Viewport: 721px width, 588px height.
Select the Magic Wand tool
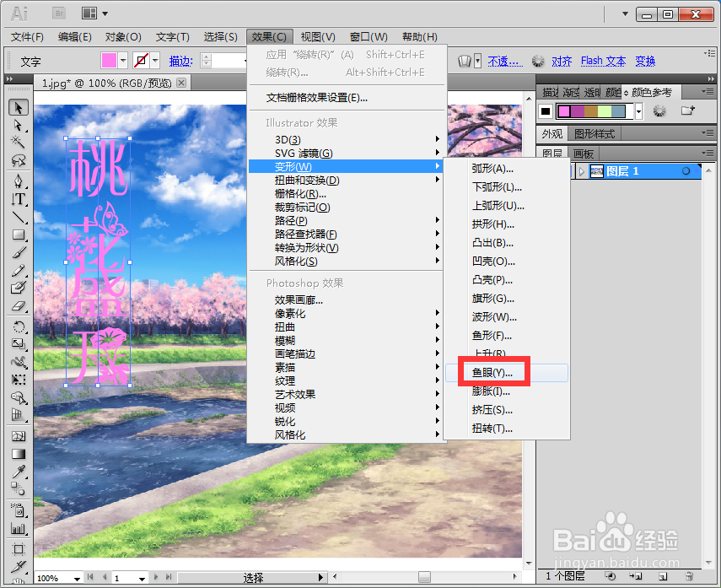[x=19, y=143]
